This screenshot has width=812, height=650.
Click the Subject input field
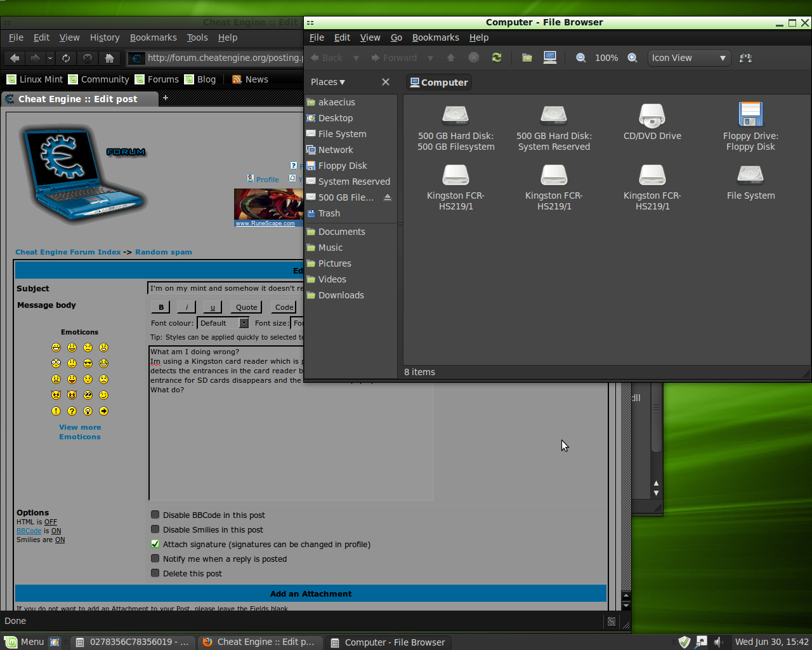pos(225,288)
